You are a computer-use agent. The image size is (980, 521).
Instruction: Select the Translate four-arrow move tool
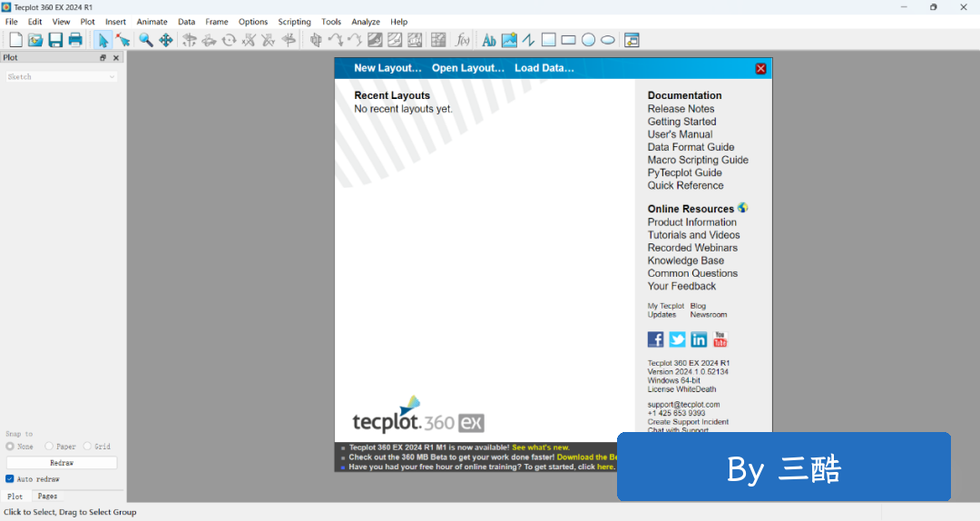[x=166, y=40]
